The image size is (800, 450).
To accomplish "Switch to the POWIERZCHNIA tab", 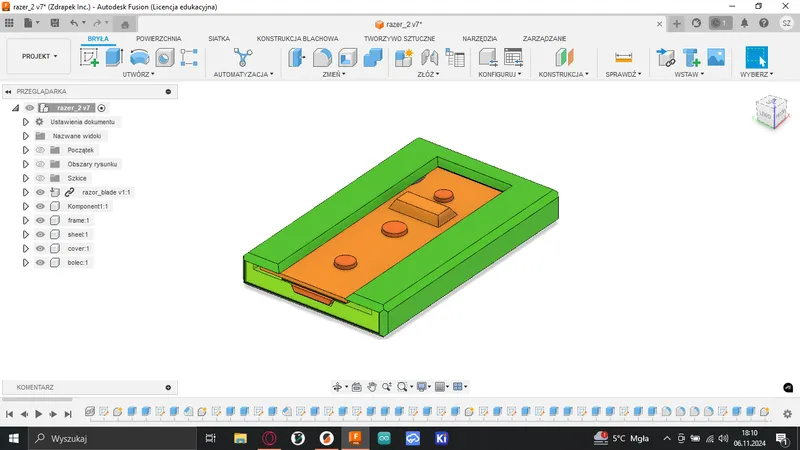I will click(x=159, y=38).
